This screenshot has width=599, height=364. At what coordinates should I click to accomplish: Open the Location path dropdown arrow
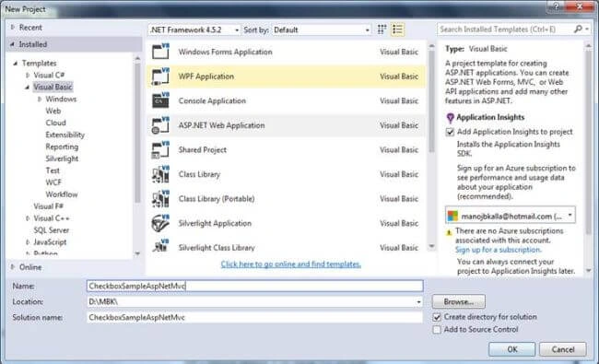coord(418,301)
